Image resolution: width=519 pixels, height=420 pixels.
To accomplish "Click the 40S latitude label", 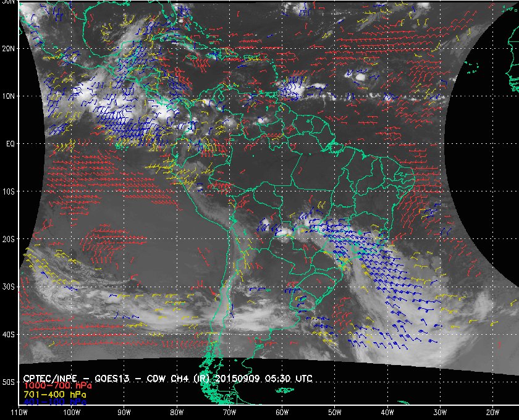I will tap(8, 335).
